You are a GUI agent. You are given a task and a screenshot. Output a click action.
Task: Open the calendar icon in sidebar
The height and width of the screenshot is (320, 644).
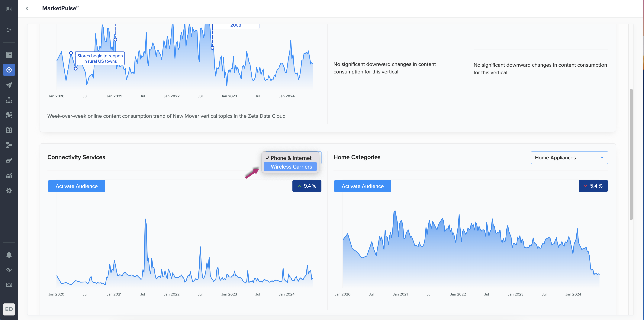pos(9,130)
